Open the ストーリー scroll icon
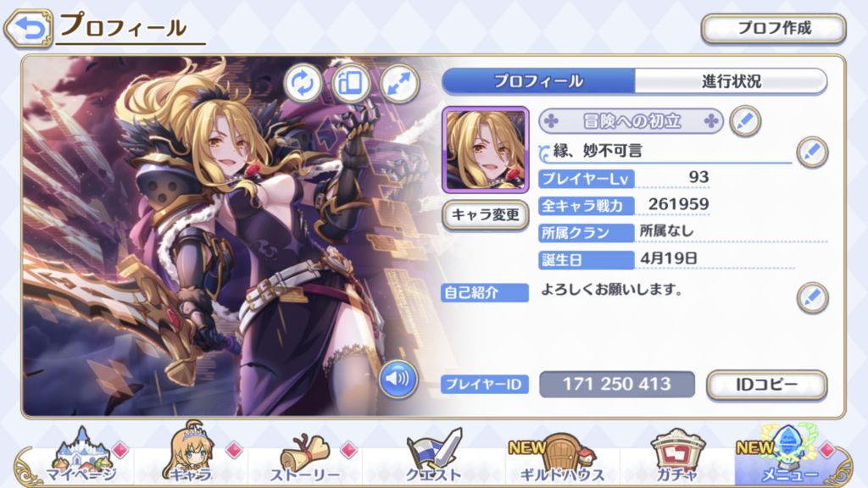This screenshot has width=868, height=488. (x=304, y=458)
